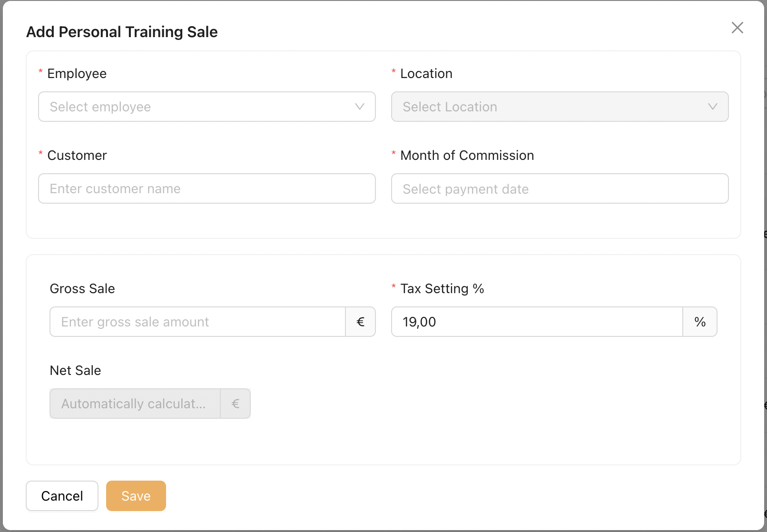The image size is (767, 532).
Task: Click the Employee field label
Action: (77, 74)
